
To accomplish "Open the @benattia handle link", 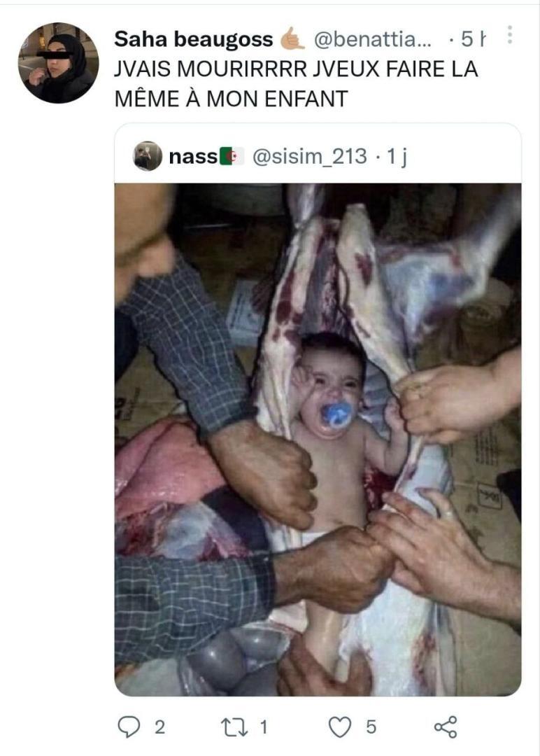I will 371,41.
